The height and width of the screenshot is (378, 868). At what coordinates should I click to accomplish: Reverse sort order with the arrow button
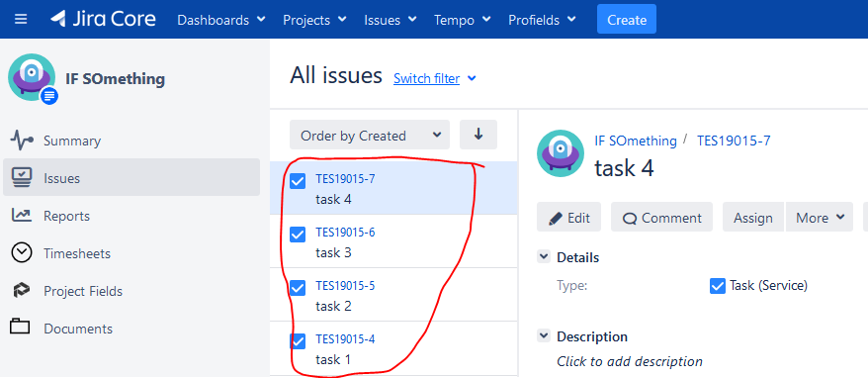[478, 135]
